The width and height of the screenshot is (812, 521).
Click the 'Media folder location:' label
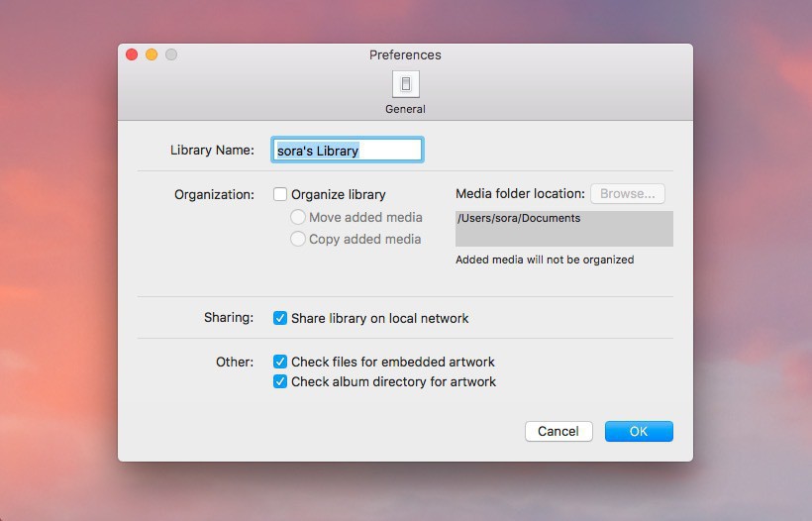coord(520,194)
